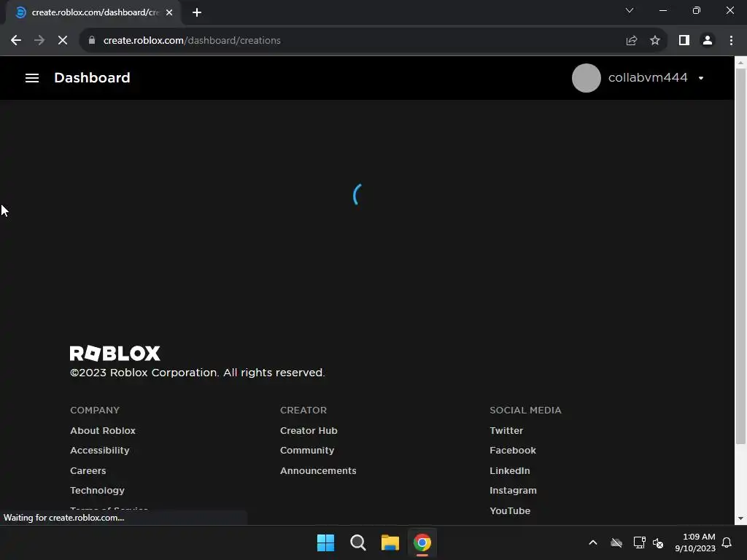
Task: Open a new tab with plus button
Action: [x=197, y=12]
